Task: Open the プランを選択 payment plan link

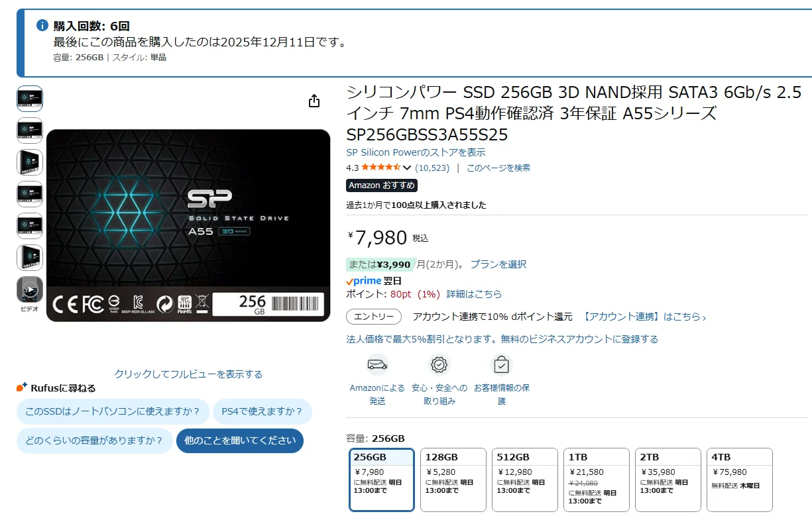Action: coord(498,264)
